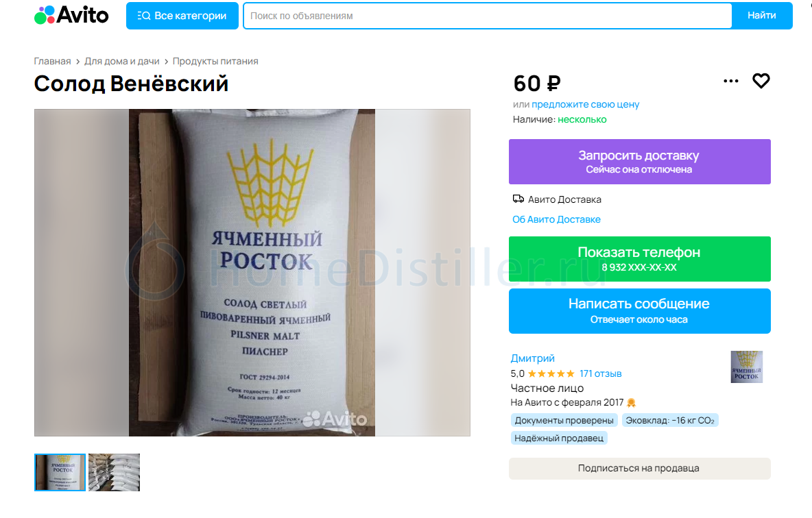Click Написать сообщение button
Screen dimensions: 812x518
coord(640,311)
